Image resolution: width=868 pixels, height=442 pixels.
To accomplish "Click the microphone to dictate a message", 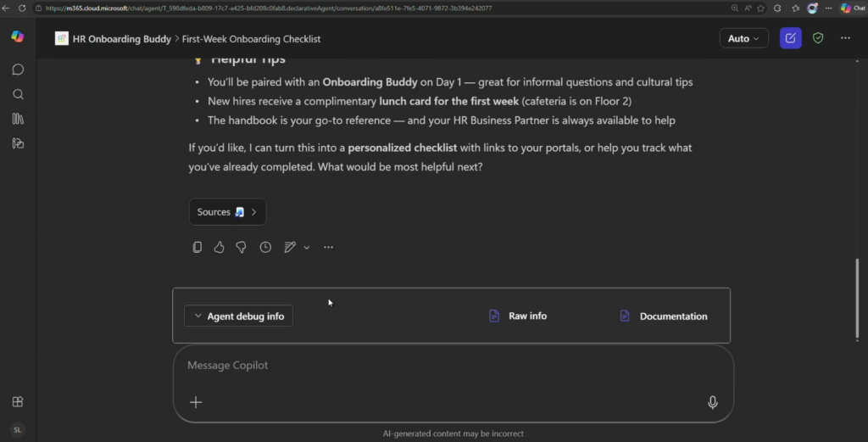I will click(x=712, y=402).
